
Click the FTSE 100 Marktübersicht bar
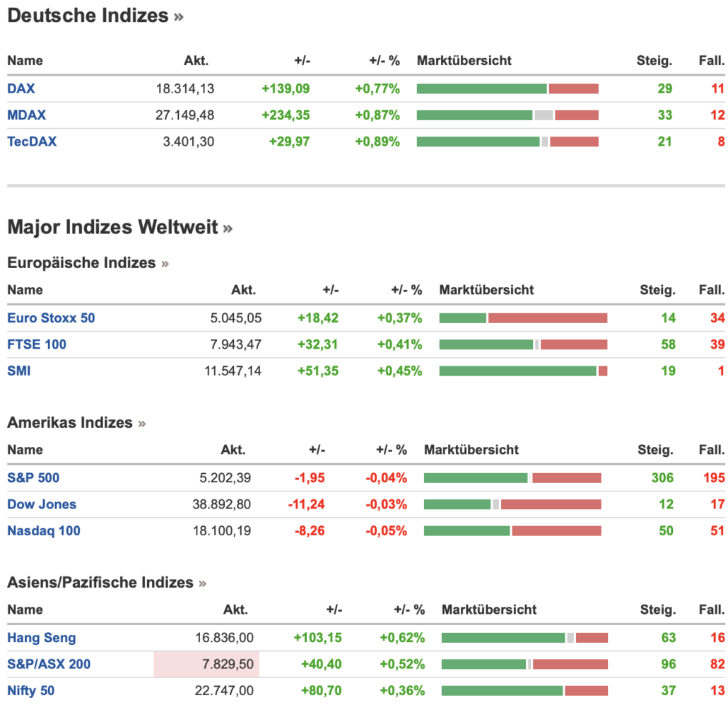coord(523,345)
